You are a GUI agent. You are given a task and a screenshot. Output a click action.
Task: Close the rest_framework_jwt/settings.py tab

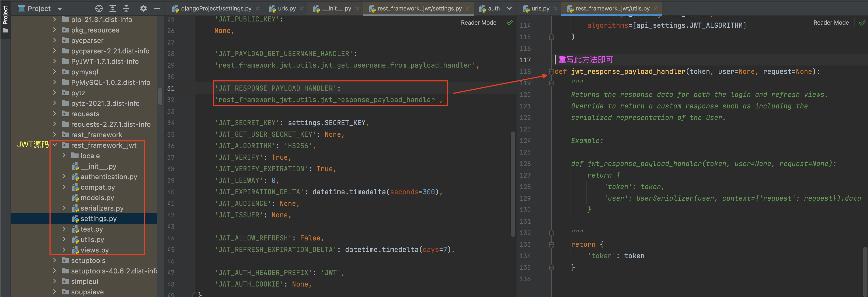[x=468, y=8]
